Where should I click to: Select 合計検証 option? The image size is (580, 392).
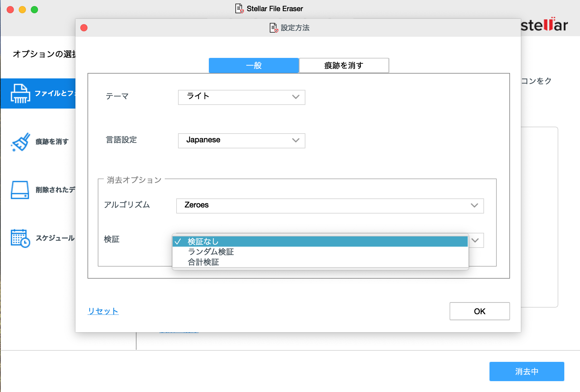[x=320, y=262]
